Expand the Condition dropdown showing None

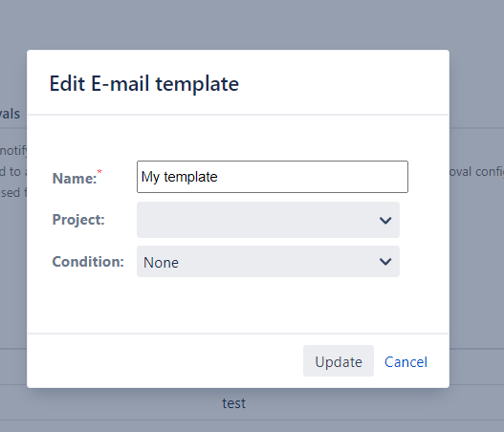(268, 262)
